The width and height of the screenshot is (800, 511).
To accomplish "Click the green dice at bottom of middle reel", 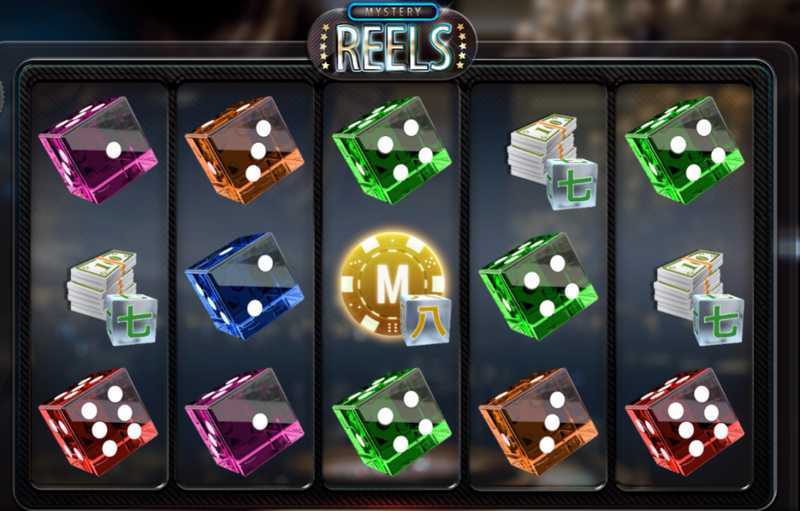I will (391, 422).
